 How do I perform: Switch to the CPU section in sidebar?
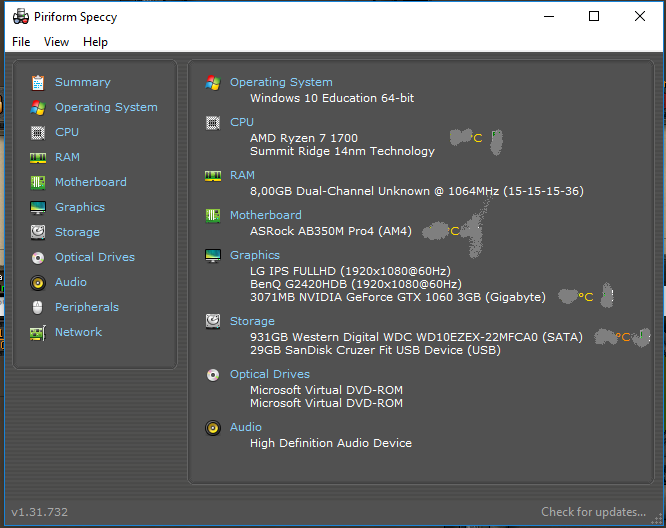(x=67, y=132)
